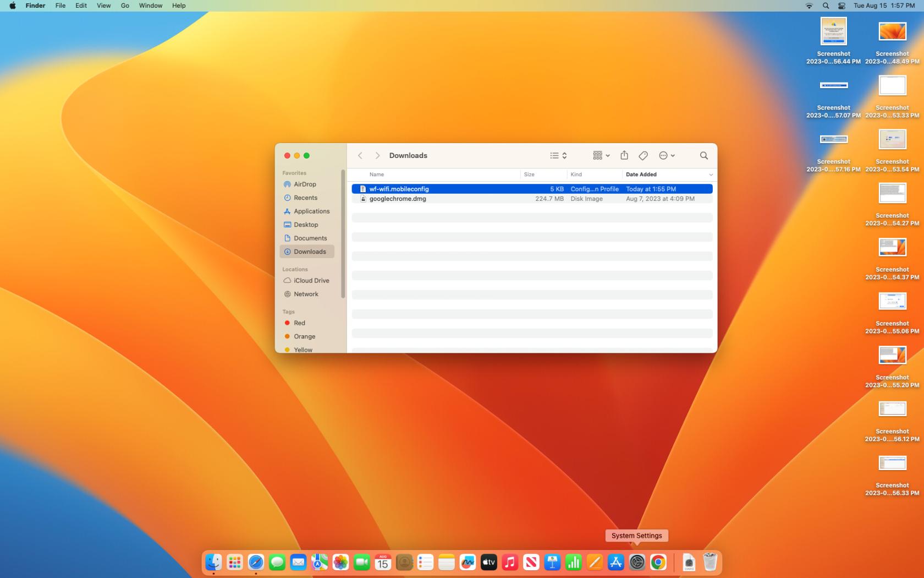Image resolution: width=924 pixels, height=578 pixels.
Task: Launch the Music app from the Dock
Action: tap(510, 562)
